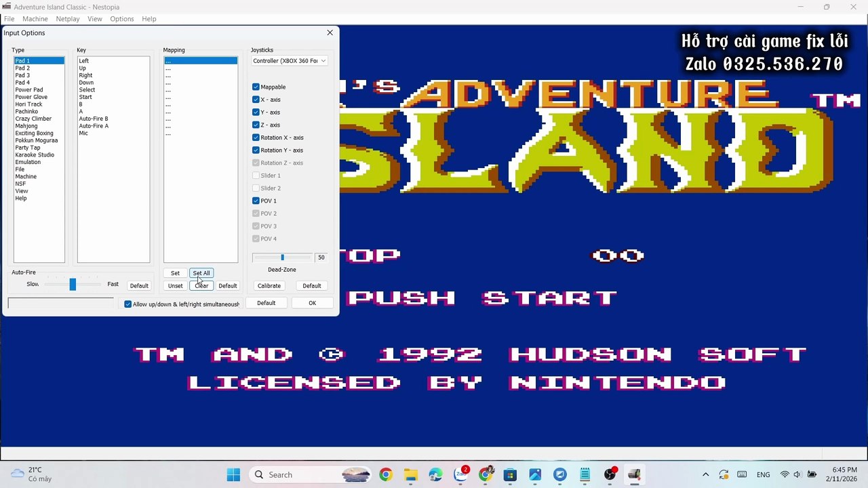Open the Machine menu
The height and width of the screenshot is (488, 868).
(35, 19)
